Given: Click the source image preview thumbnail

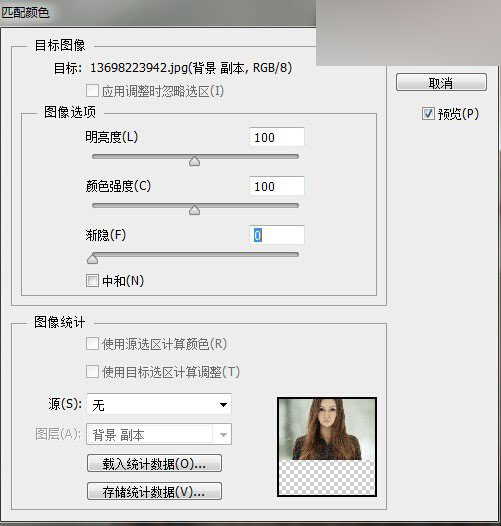Looking at the screenshot, I should (x=327, y=447).
